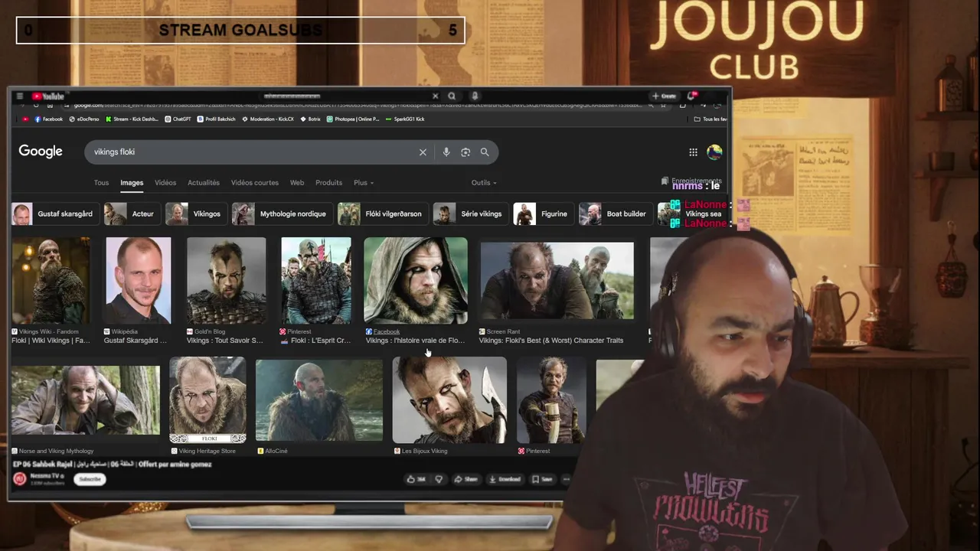The width and height of the screenshot is (980, 551).
Task: Open the Google apps grid
Action: point(693,152)
